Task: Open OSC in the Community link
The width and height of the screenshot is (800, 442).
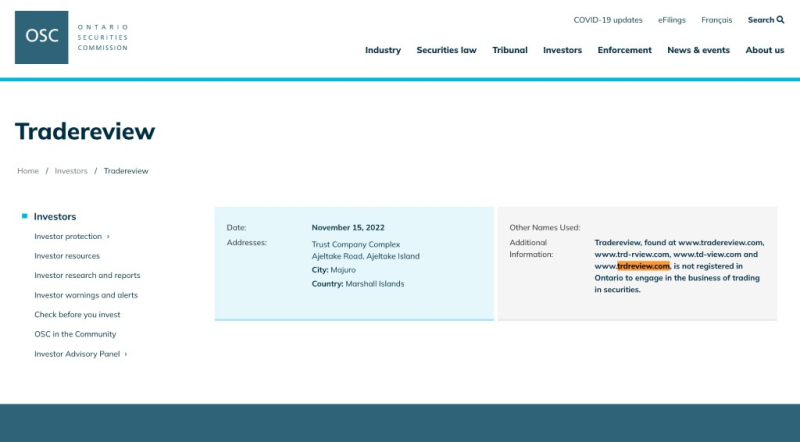Action: pyautogui.click(x=75, y=334)
